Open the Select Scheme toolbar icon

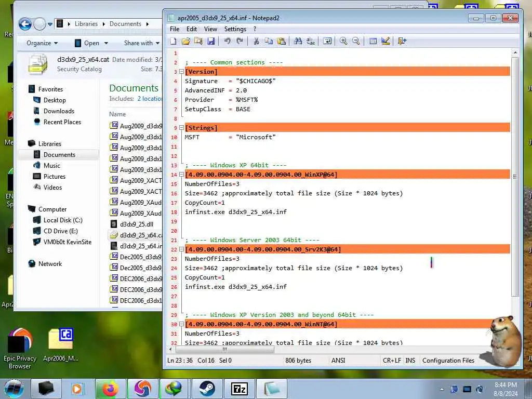point(373,42)
